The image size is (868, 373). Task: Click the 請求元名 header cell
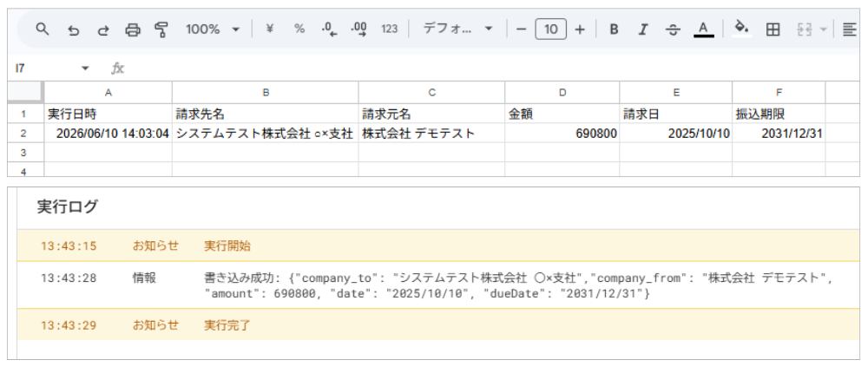(x=431, y=114)
